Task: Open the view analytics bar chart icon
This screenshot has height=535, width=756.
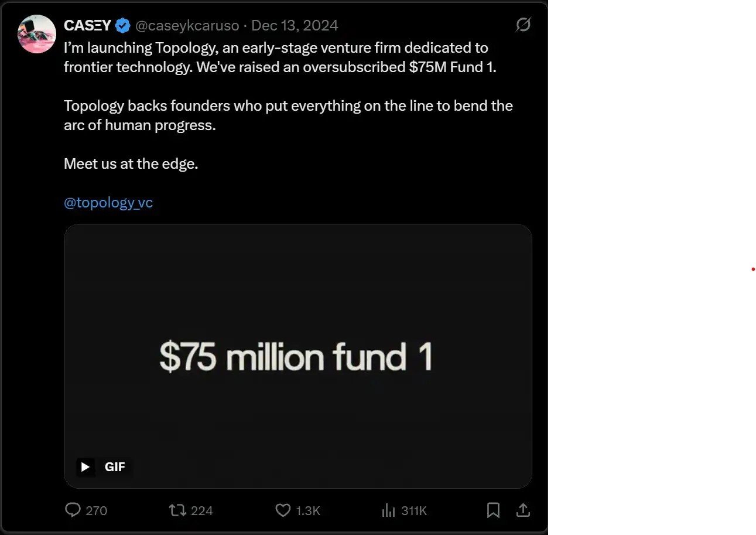Action: 388,510
